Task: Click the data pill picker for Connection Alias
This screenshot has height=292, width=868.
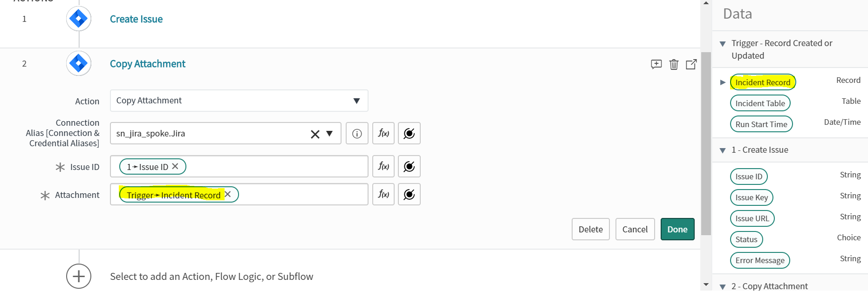Action: click(409, 134)
